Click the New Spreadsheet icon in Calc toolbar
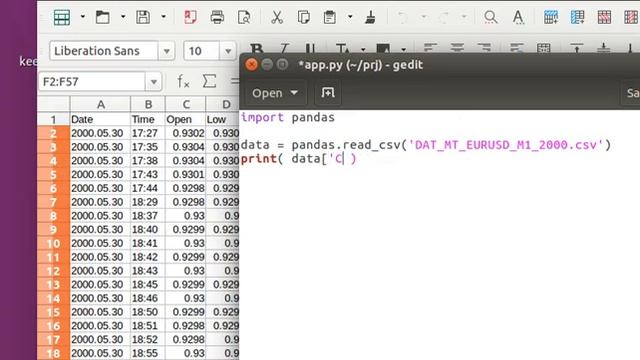The image size is (640, 360). pyautogui.click(x=62, y=18)
